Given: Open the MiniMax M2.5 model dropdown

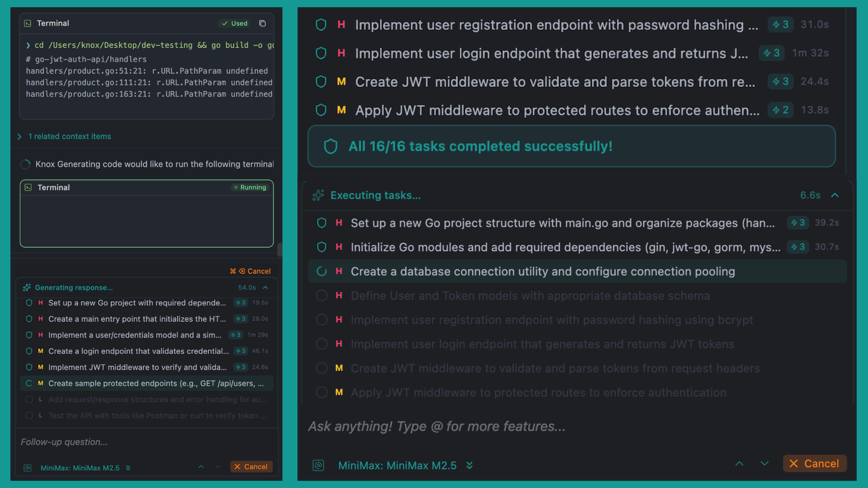Looking at the screenshot, I should tap(469, 465).
